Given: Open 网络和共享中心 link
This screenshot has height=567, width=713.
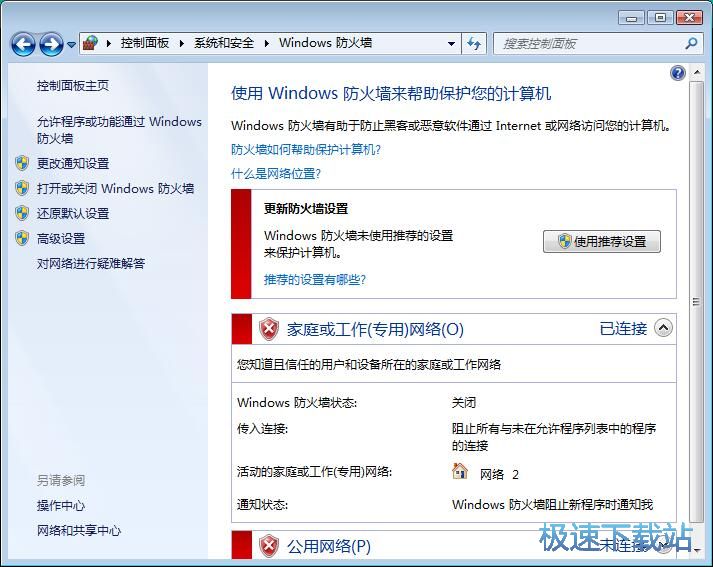Looking at the screenshot, I should coord(79,530).
